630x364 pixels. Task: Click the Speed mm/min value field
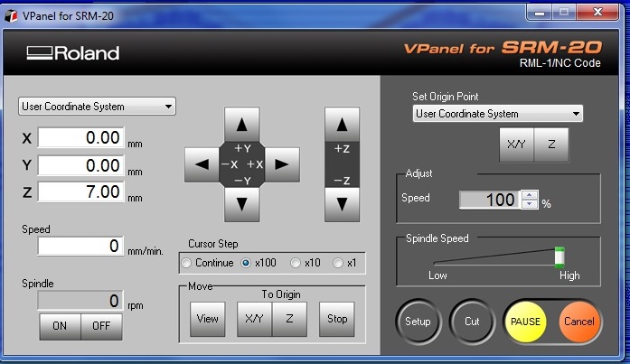pyautogui.click(x=80, y=246)
